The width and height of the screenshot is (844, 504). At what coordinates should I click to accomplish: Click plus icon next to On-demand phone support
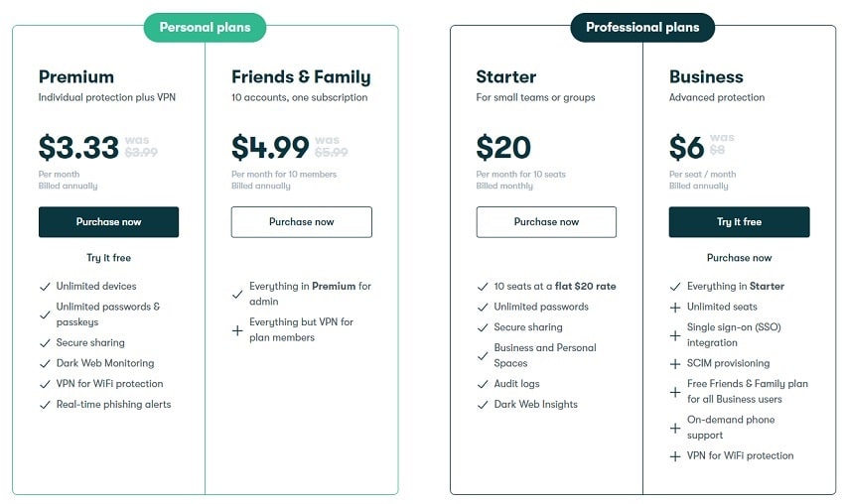(675, 428)
